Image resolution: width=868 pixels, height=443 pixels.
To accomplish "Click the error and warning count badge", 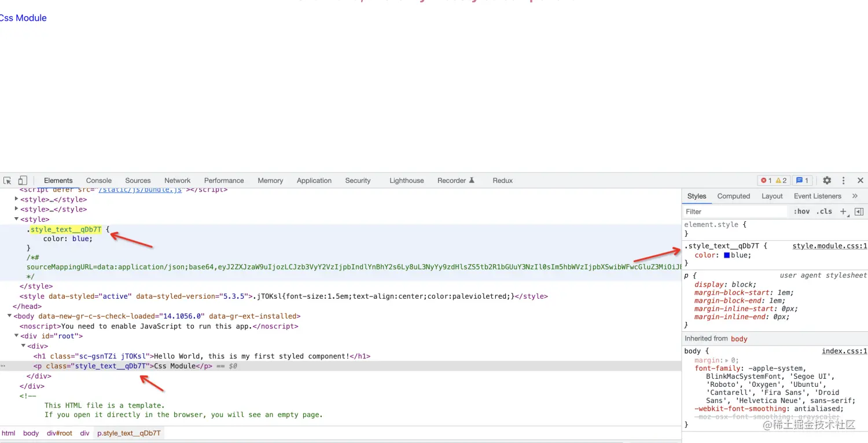I will pos(774,181).
